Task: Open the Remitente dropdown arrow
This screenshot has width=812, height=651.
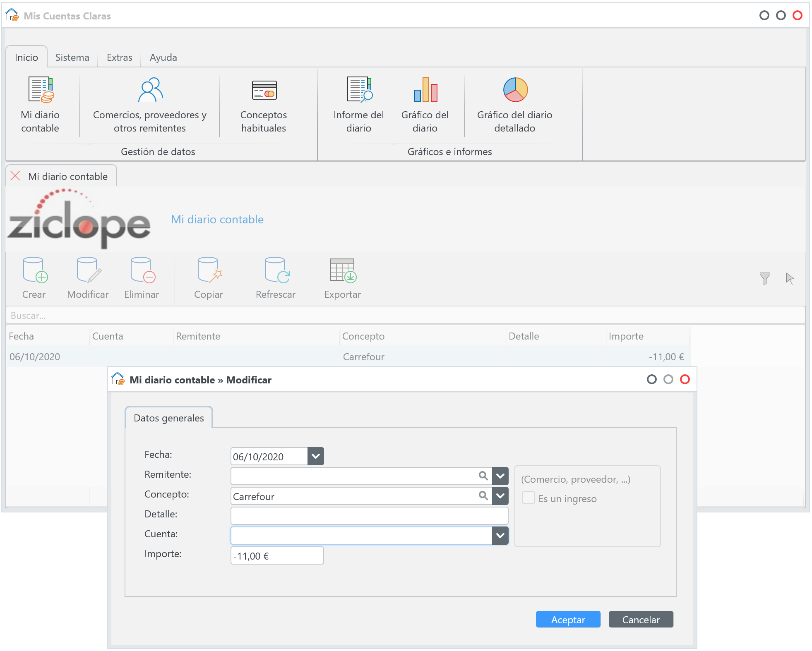Action: point(500,476)
